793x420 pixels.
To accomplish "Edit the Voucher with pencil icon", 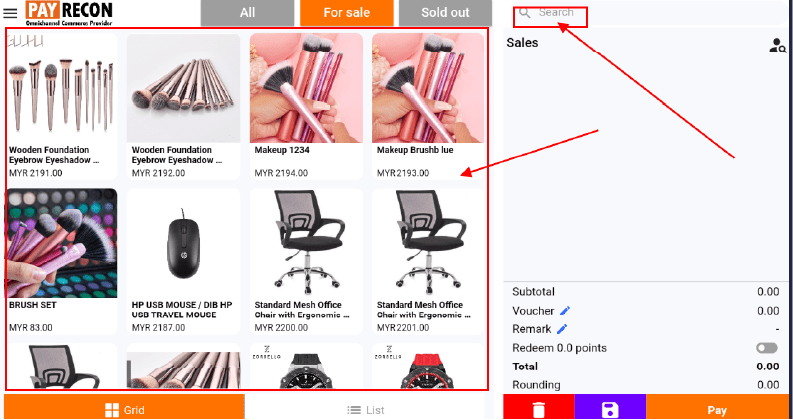I will point(565,311).
